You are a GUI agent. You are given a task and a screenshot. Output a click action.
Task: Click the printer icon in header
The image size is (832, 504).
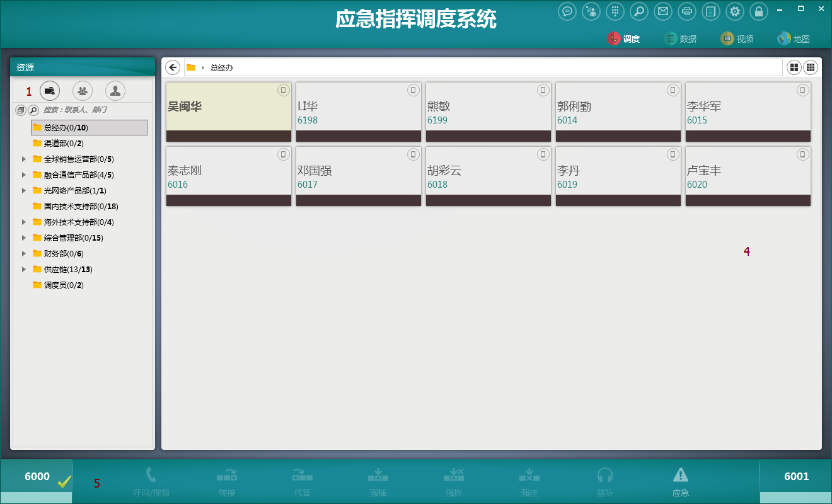[687, 11]
